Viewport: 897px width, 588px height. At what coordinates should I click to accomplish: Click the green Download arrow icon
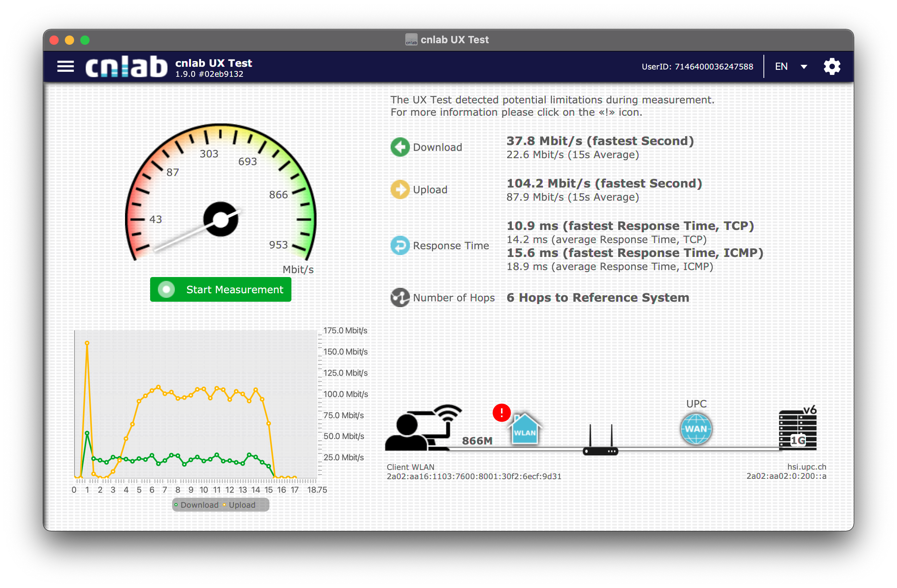pyautogui.click(x=400, y=147)
